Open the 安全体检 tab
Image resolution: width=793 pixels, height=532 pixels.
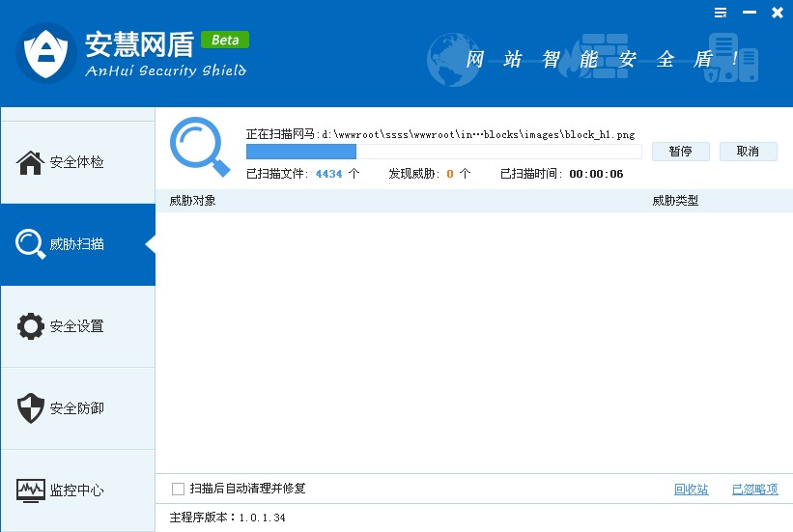click(78, 162)
